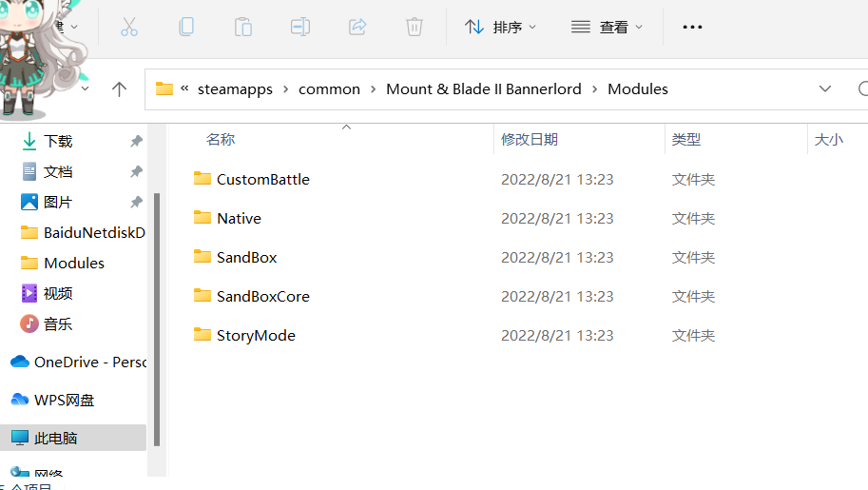Open 图片 in the sidebar
Screen dimensions: 868x490
click(58, 203)
